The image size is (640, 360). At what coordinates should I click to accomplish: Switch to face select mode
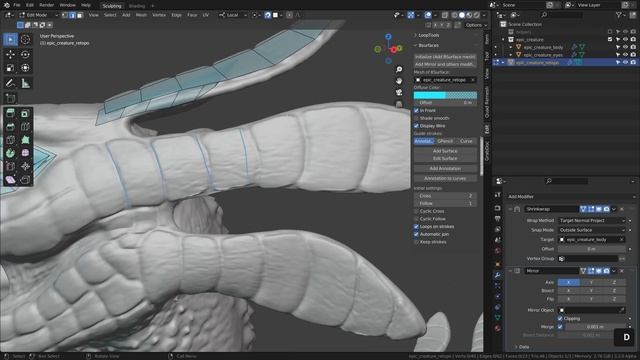(x=80, y=15)
